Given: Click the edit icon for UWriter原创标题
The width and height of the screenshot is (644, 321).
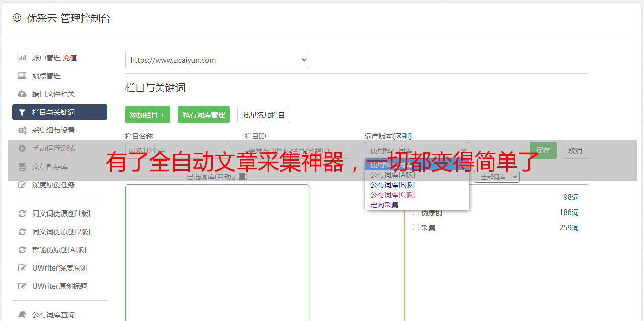Looking at the screenshot, I should tap(22, 286).
